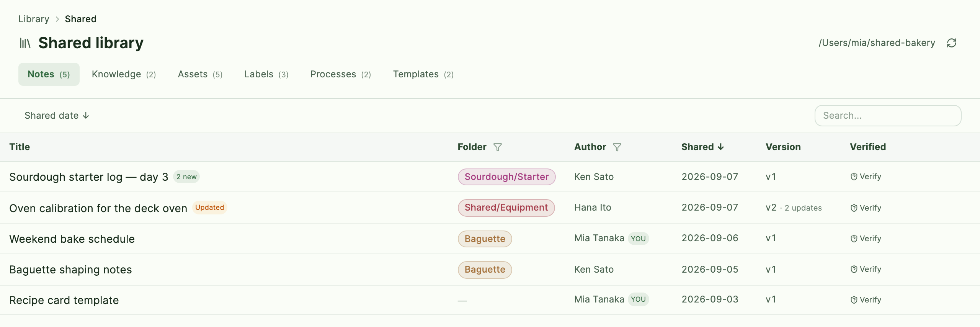
Task: Open the Weekend bake schedule note
Action: click(72, 239)
